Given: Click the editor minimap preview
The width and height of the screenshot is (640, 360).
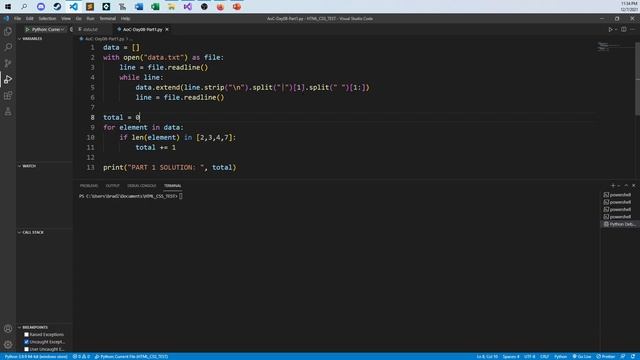Looking at the screenshot, I should click(610, 47).
